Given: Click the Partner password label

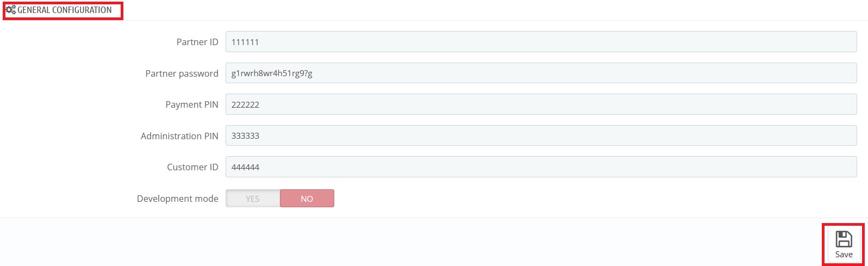Looking at the screenshot, I should click(182, 73).
